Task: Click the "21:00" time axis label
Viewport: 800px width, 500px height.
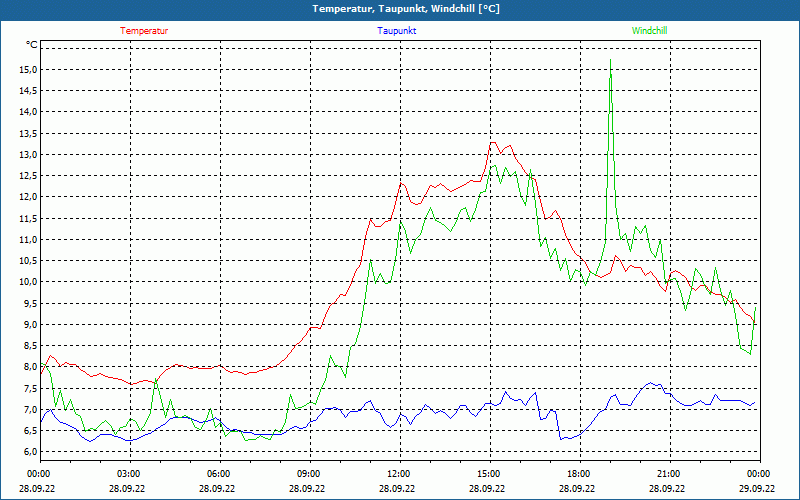Action: click(669, 474)
